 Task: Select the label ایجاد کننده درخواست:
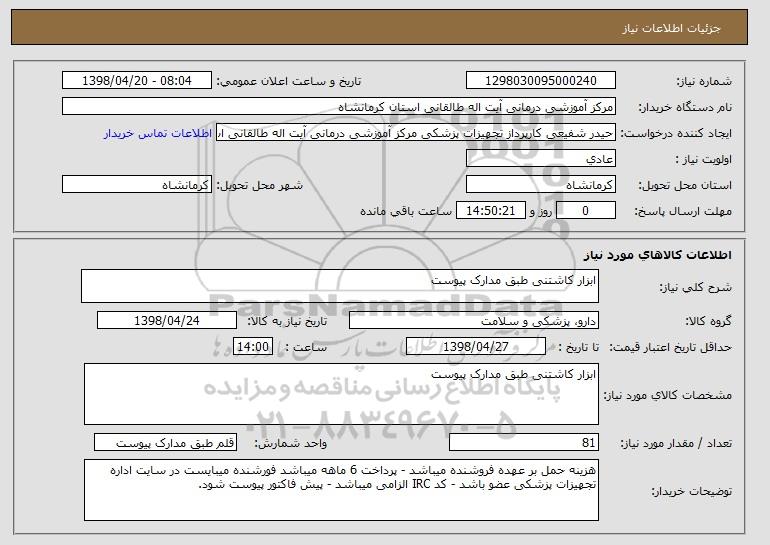[x=676, y=134]
